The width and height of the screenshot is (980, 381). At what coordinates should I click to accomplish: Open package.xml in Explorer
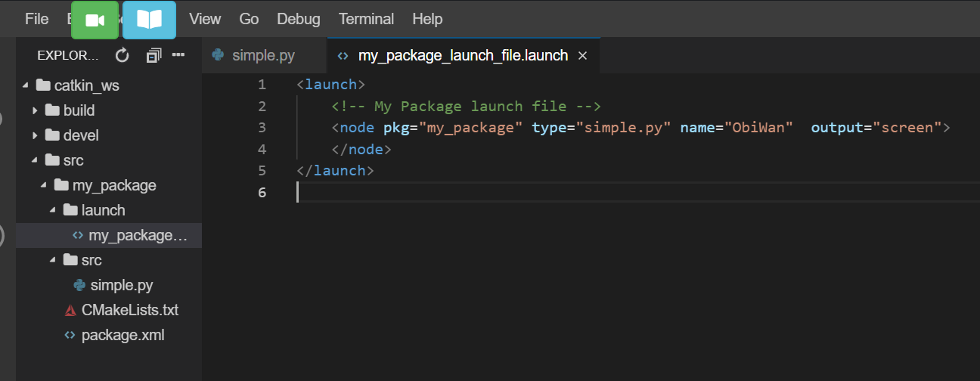pos(109,335)
